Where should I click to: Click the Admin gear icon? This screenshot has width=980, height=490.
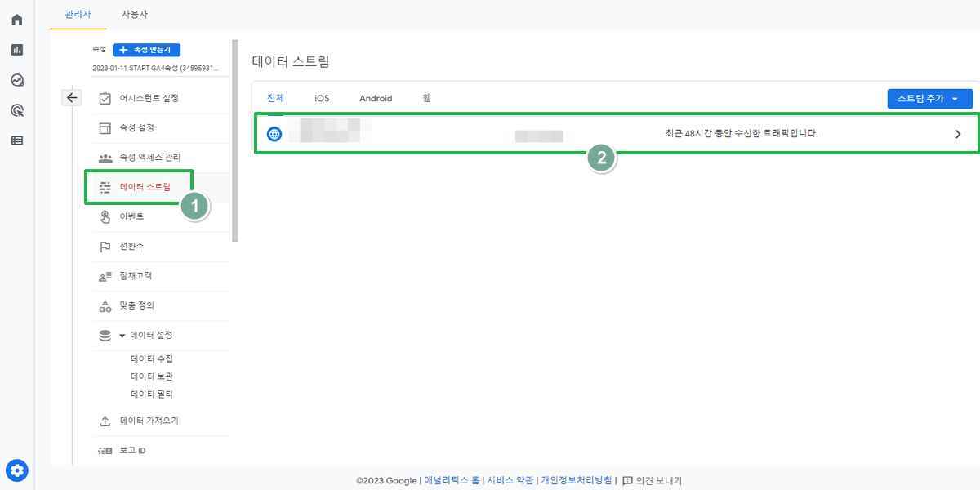coord(17,470)
